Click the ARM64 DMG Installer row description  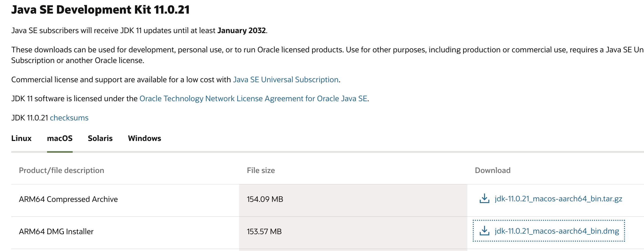(x=56, y=232)
